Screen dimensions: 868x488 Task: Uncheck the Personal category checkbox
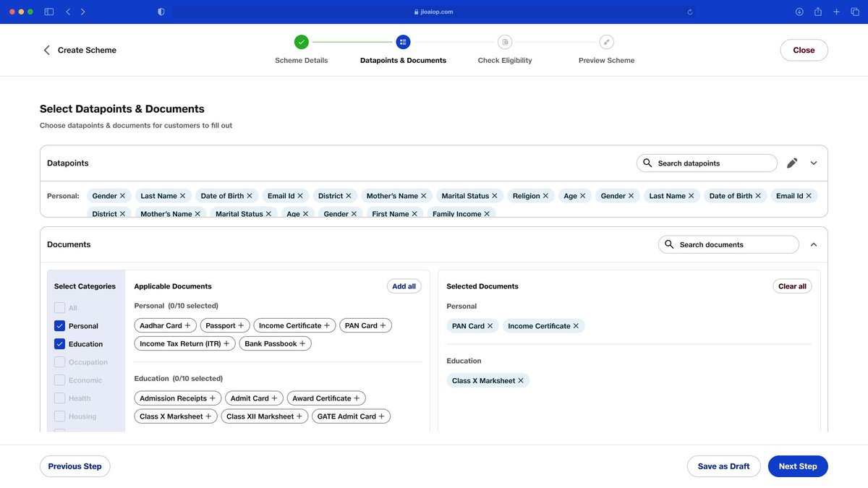(59, 325)
